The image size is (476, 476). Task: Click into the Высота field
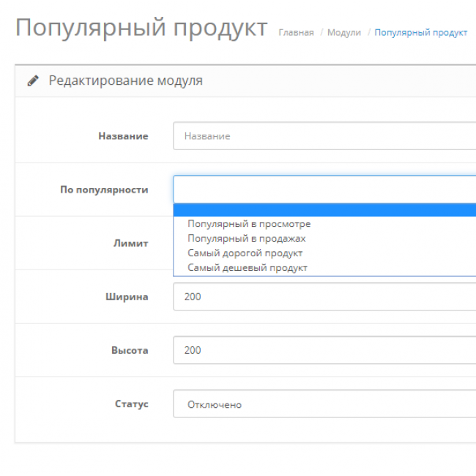coord(324,350)
